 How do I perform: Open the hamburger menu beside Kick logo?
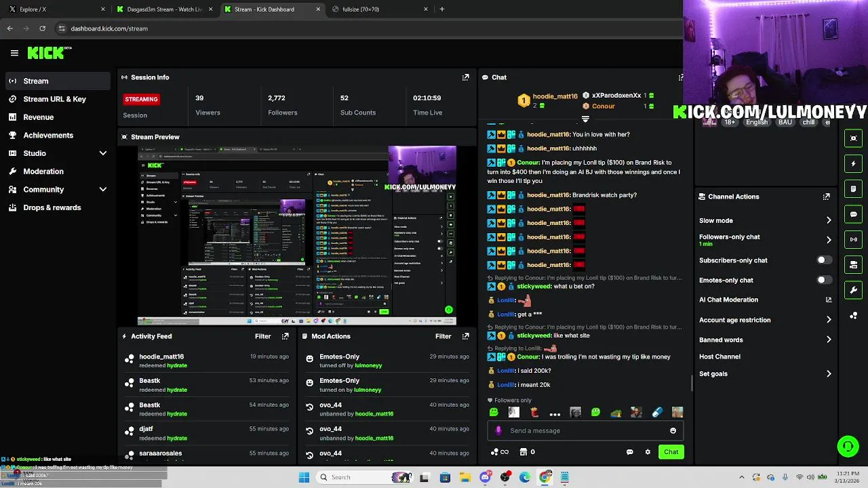click(14, 53)
